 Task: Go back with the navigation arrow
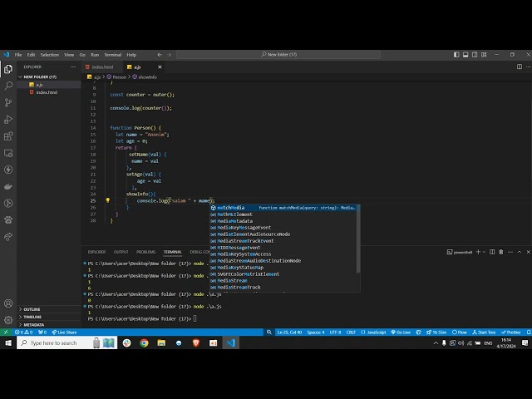pyautogui.click(x=160, y=55)
